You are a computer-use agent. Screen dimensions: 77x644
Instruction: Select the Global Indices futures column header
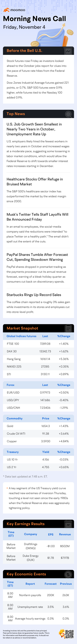pyautogui.click(x=22, y=336)
